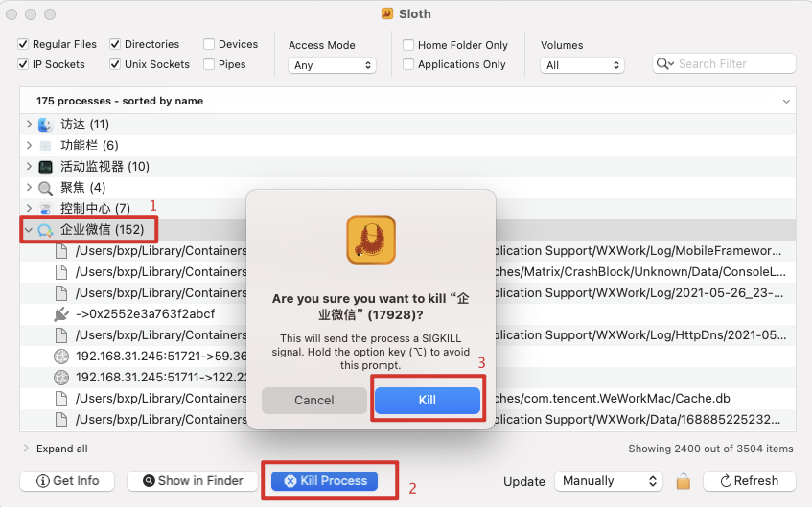The height and width of the screenshot is (507, 812).
Task: Select the 192.168.31.245:51711->122.2 connection text
Action: coord(161,378)
